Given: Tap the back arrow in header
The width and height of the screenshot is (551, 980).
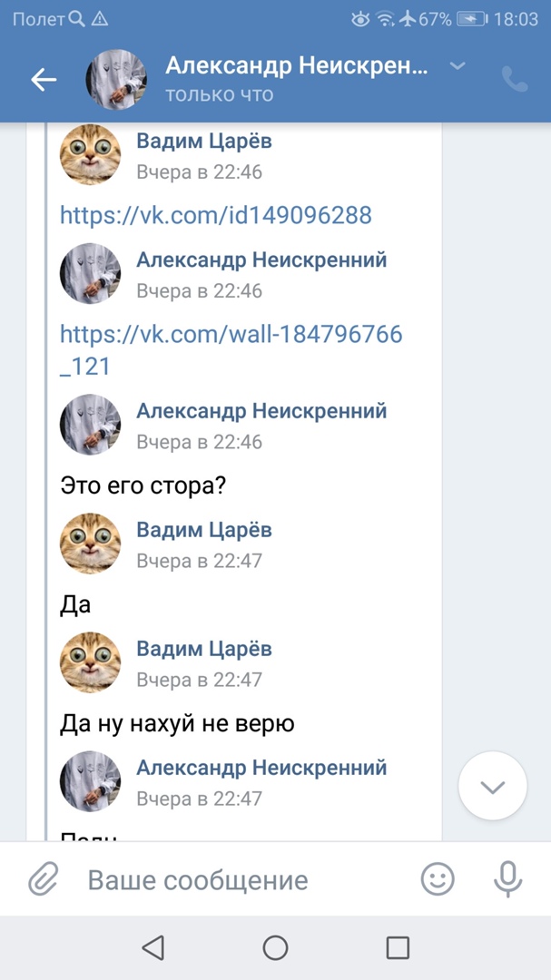Looking at the screenshot, I should click(44, 80).
